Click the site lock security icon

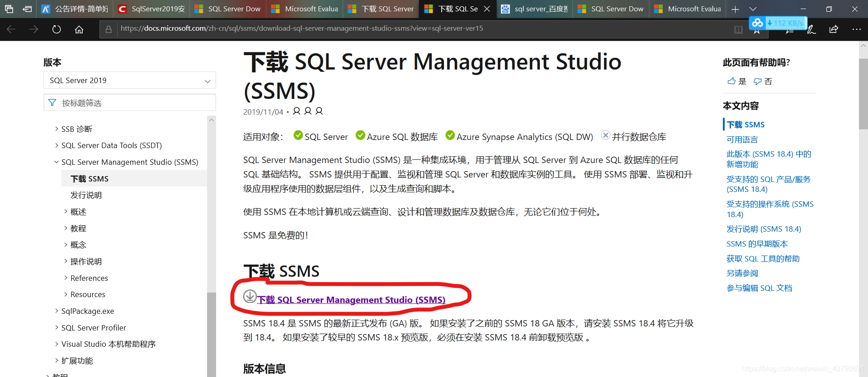coord(108,29)
